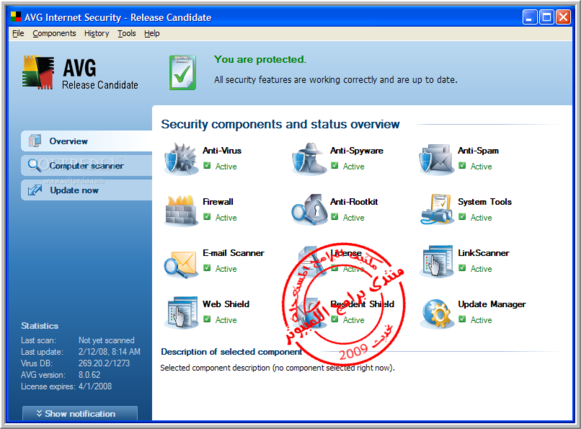
Task: Select the Anti-Spam label
Action: pyautogui.click(x=478, y=151)
